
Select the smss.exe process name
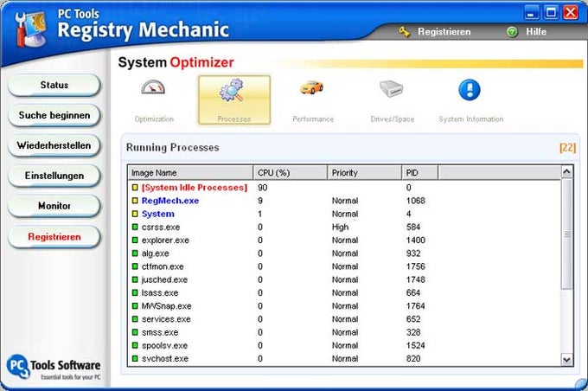click(x=160, y=332)
